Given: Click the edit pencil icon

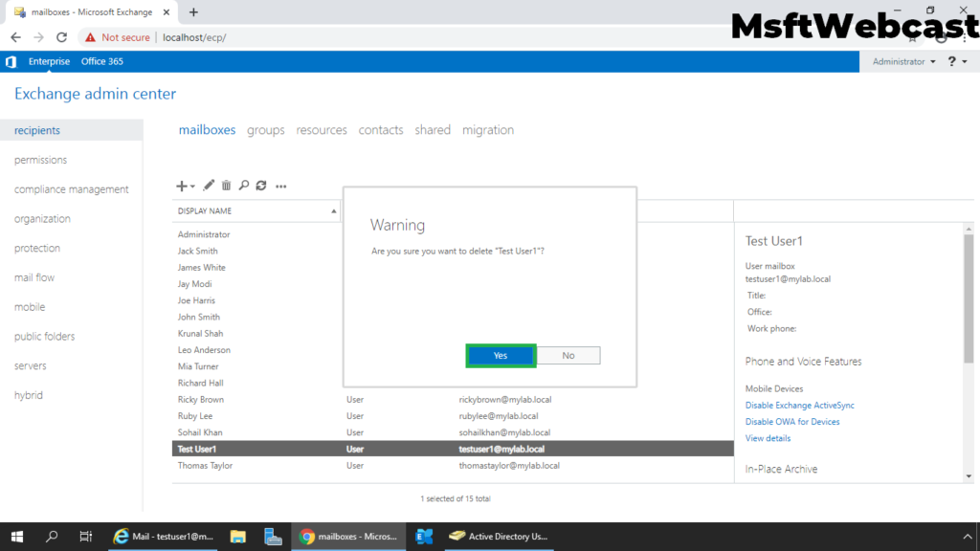Looking at the screenshot, I should pos(208,186).
